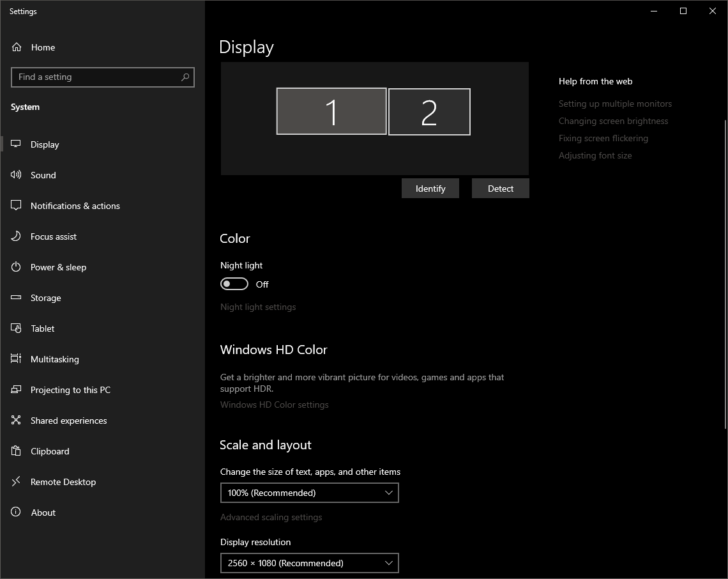Image resolution: width=728 pixels, height=579 pixels.
Task: Click the search magnifier icon
Action: [185, 77]
